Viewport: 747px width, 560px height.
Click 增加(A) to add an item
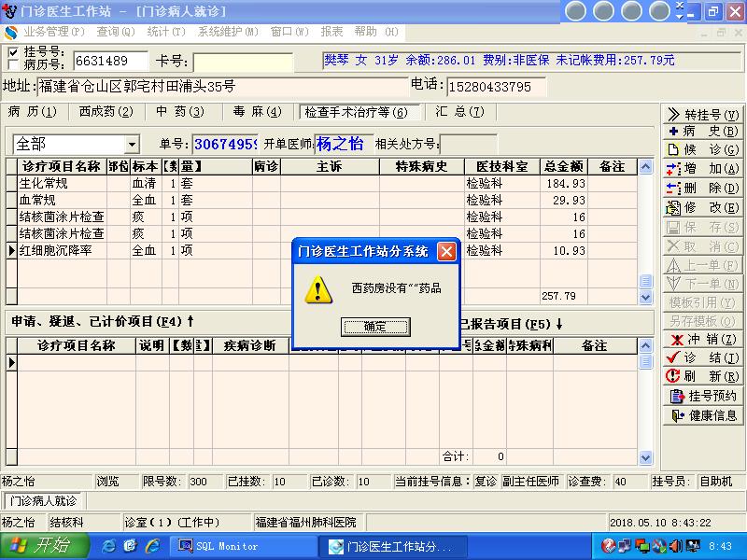click(703, 169)
